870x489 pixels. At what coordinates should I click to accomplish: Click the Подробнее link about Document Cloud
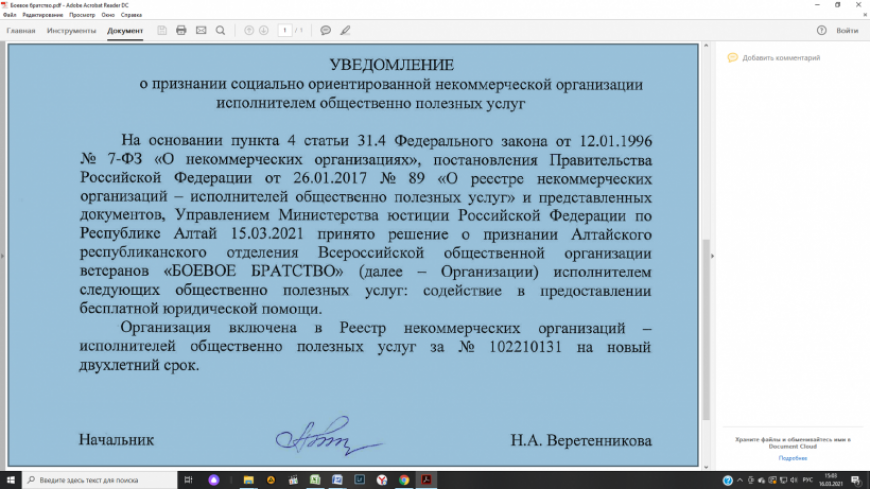click(x=792, y=458)
